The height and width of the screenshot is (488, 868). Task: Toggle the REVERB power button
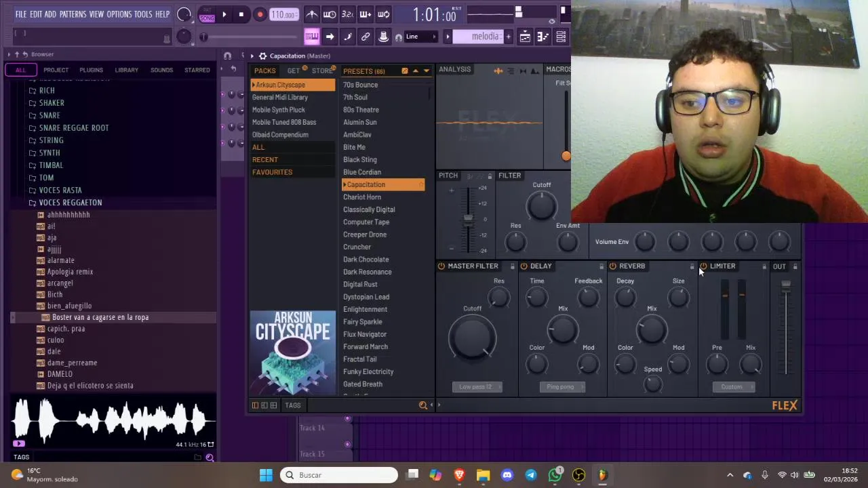(612, 266)
